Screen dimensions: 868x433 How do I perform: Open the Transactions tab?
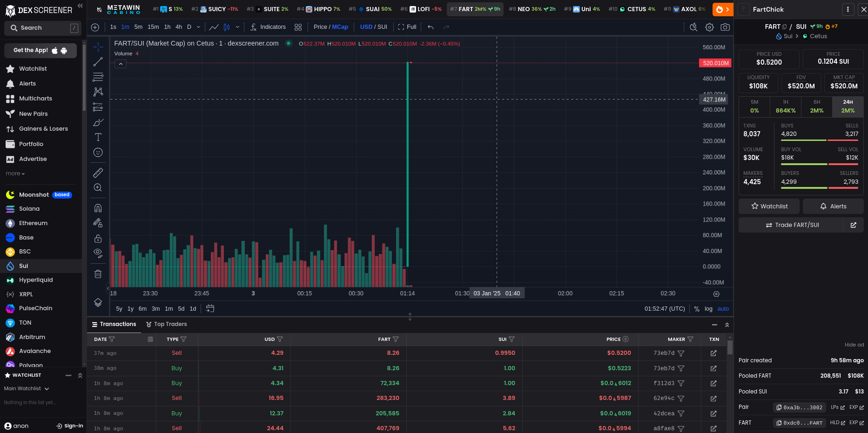[114, 324]
